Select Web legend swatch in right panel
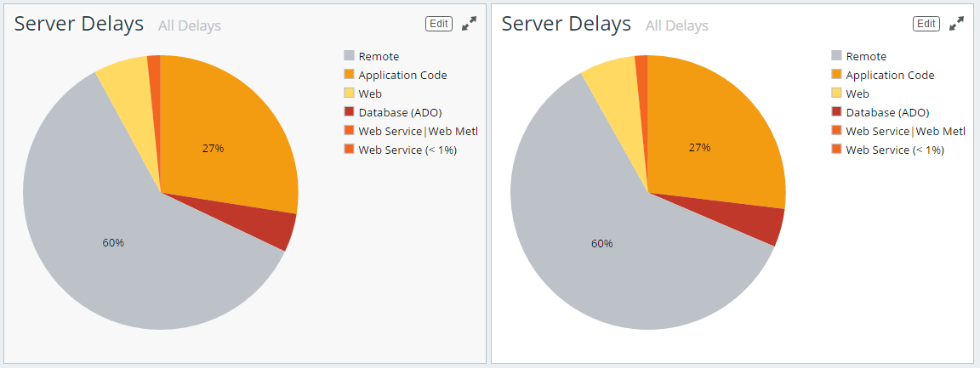 click(837, 93)
